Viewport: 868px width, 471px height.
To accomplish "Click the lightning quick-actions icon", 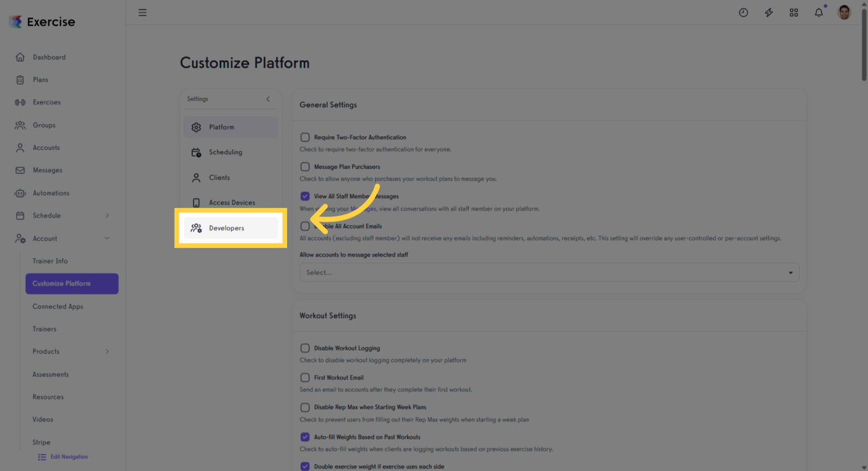I will point(768,12).
